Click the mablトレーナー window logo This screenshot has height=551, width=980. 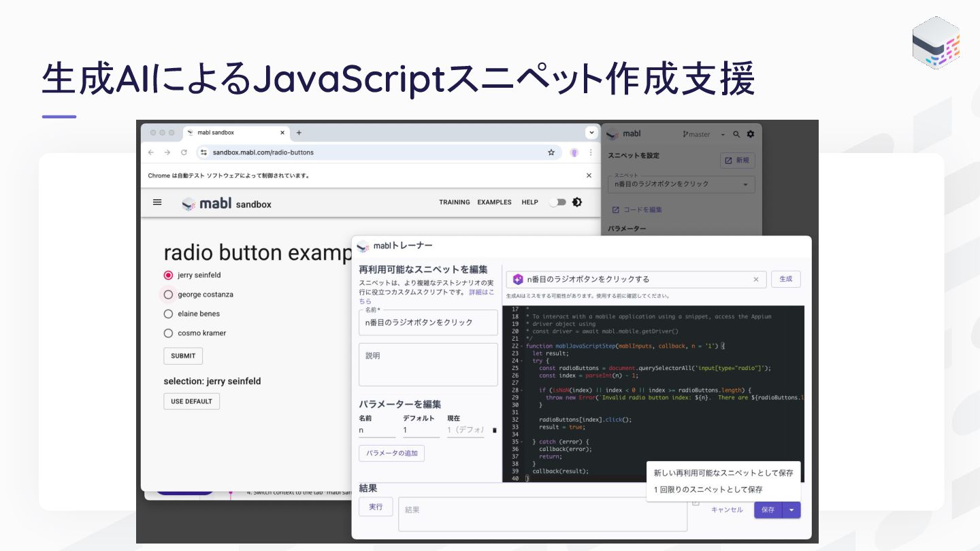point(363,246)
